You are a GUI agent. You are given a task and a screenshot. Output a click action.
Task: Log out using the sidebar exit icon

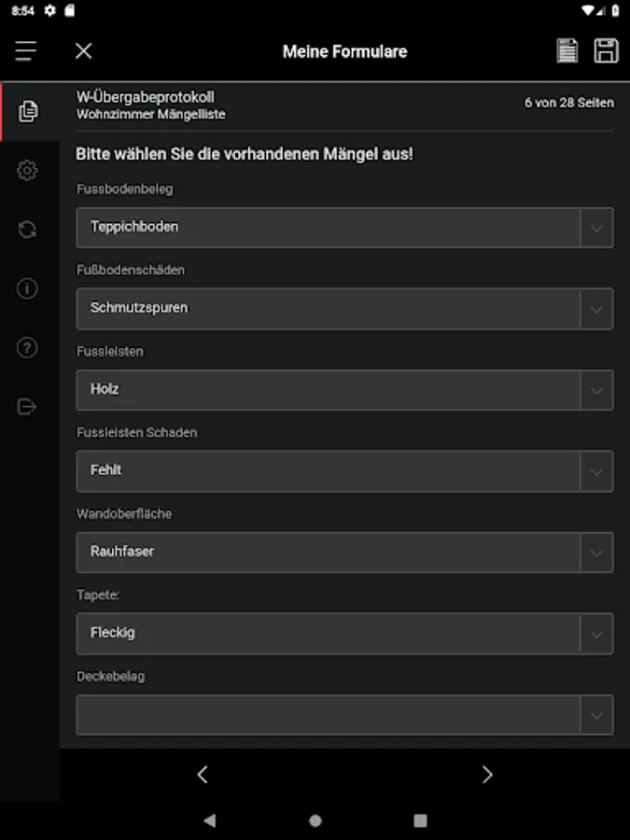(27, 407)
